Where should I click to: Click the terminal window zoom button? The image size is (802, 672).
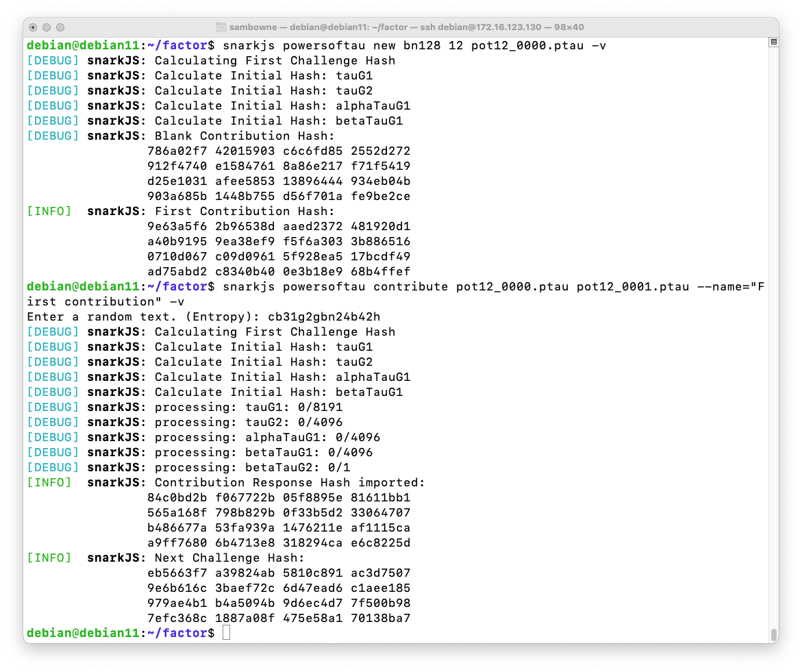[x=60, y=27]
